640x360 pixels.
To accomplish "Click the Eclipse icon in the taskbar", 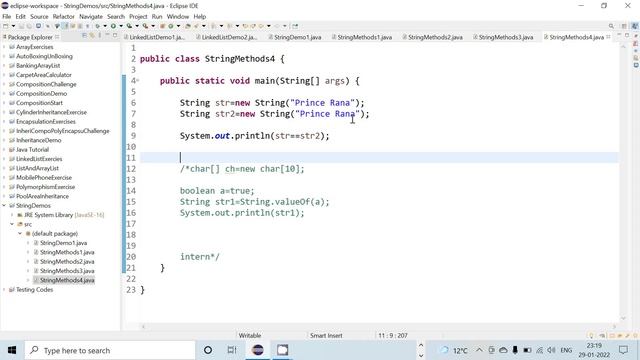I will (x=258, y=350).
